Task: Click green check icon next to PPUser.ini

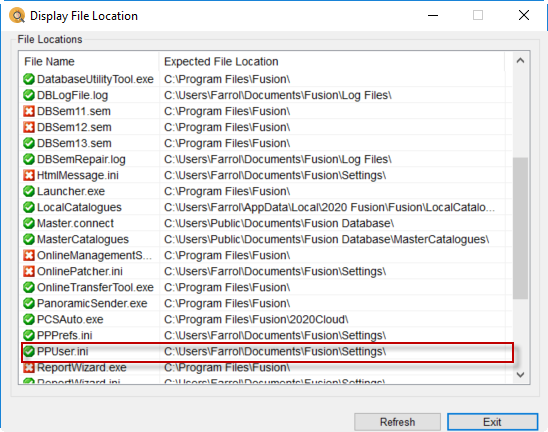Action: click(29, 351)
